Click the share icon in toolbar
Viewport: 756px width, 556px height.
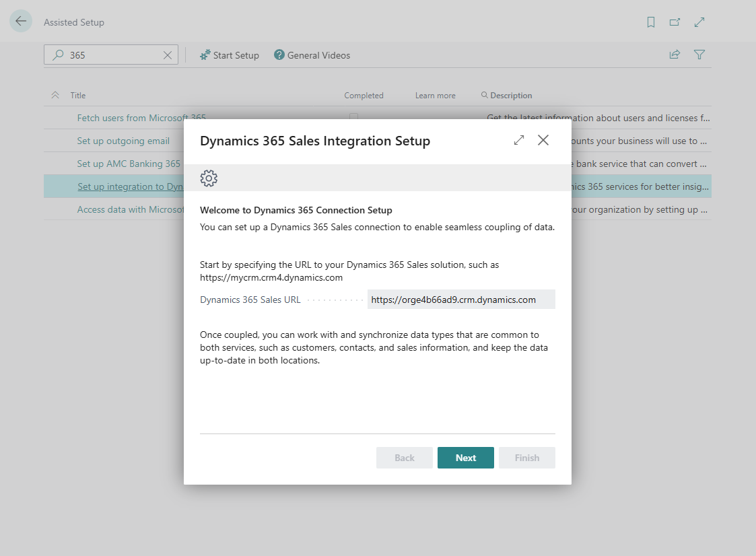point(675,55)
